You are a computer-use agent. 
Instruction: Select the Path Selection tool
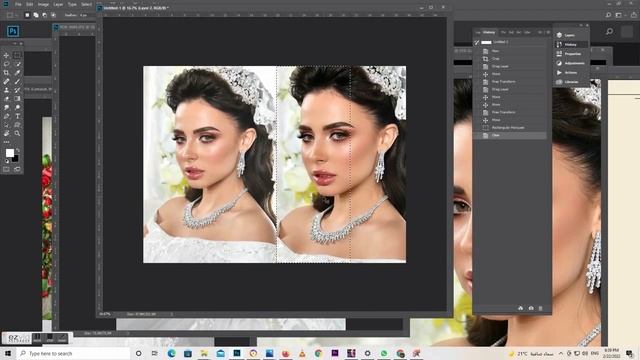pyautogui.click(x=7, y=125)
